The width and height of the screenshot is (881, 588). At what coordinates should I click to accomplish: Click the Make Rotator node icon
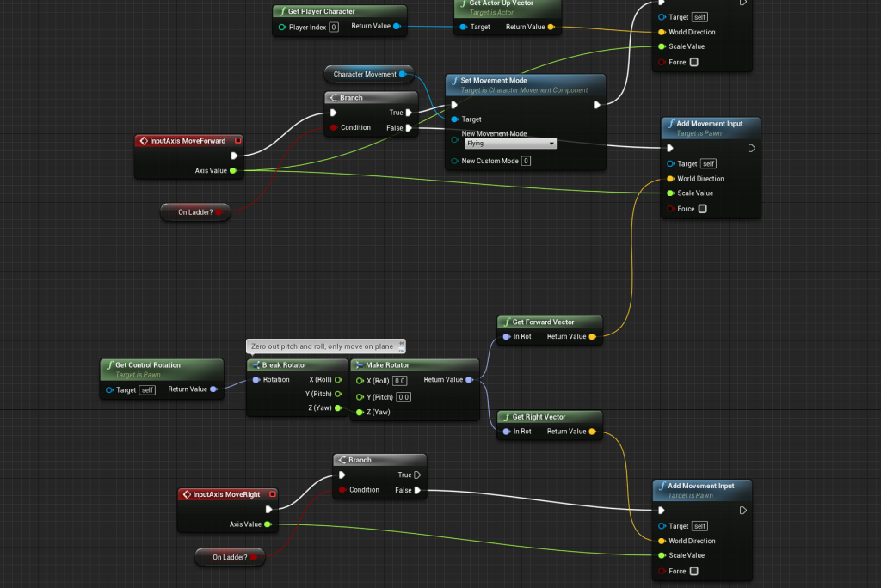(358, 365)
